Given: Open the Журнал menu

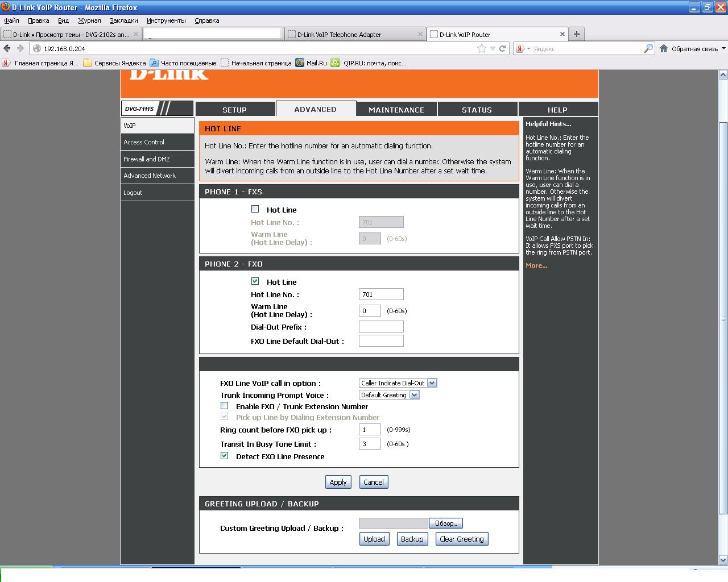Looking at the screenshot, I should point(89,20).
